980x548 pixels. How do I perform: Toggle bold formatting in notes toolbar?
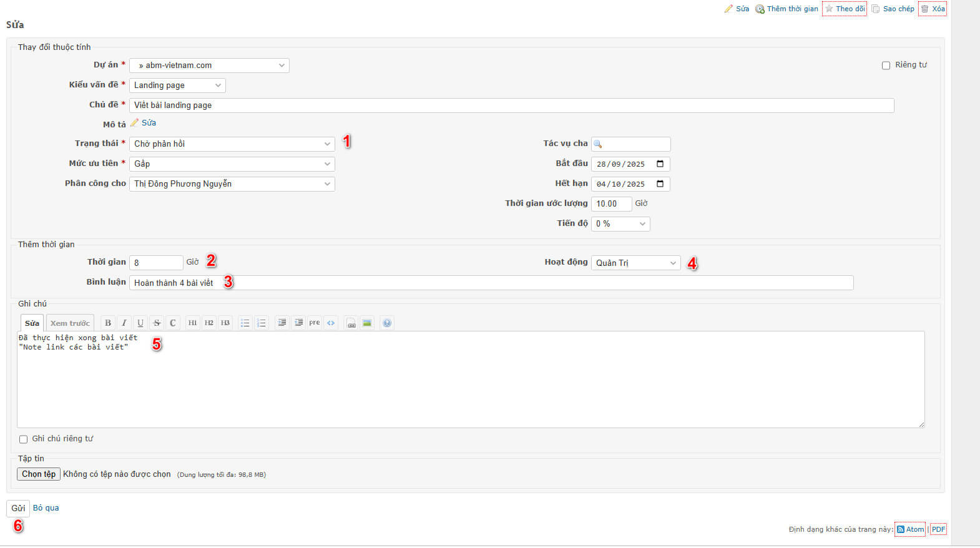[x=108, y=323]
